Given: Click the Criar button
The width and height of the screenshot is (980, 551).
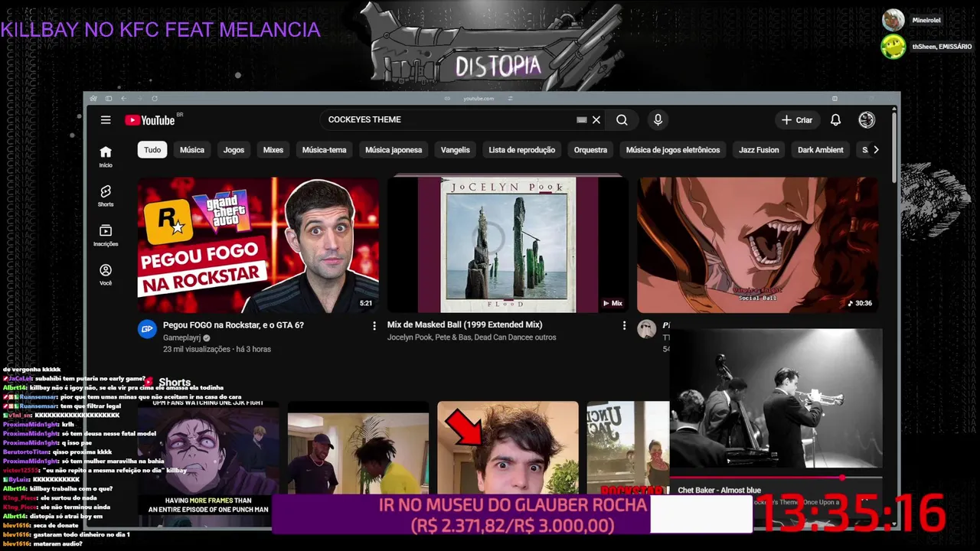Looking at the screenshot, I should (797, 120).
